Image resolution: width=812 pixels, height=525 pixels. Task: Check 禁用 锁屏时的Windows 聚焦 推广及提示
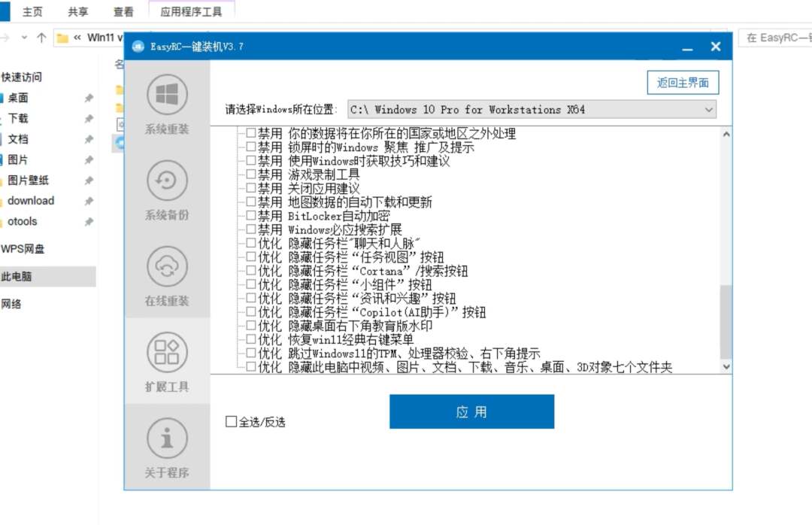(250, 147)
